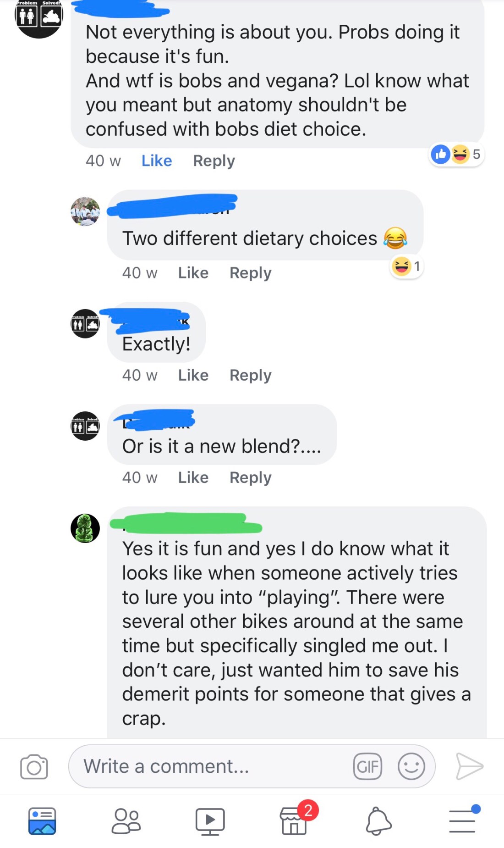
Task: View the laughing reaction on dietary choices comment
Action: (x=406, y=266)
